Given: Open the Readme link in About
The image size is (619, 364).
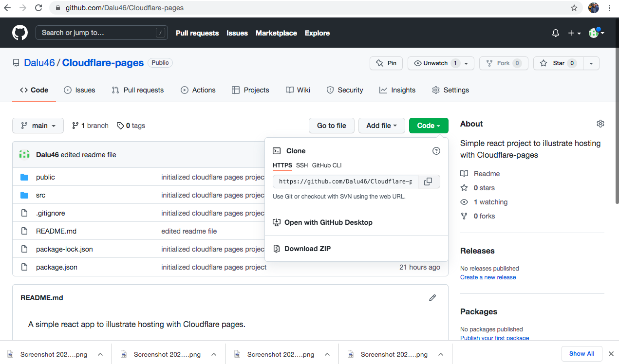Looking at the screenshot, I should [480, 174].
